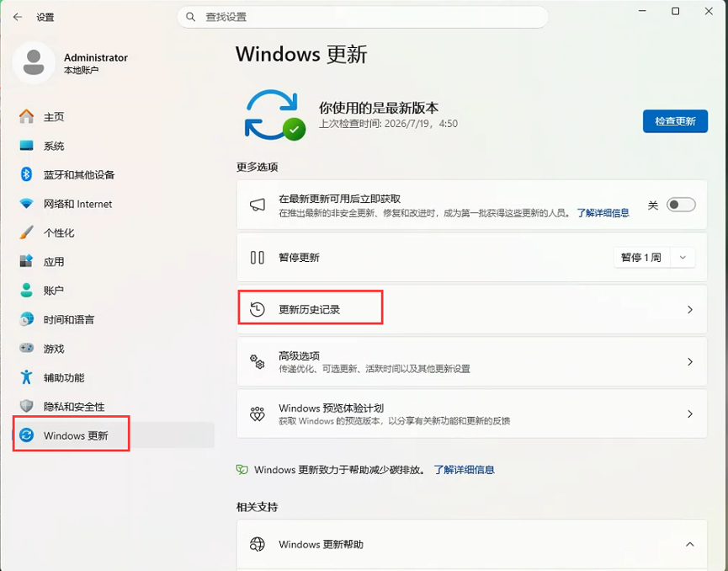The width and height of the screenshot is (728, 571).
Task: Click the 应用 apps icon
Action: tap(26, 261)
